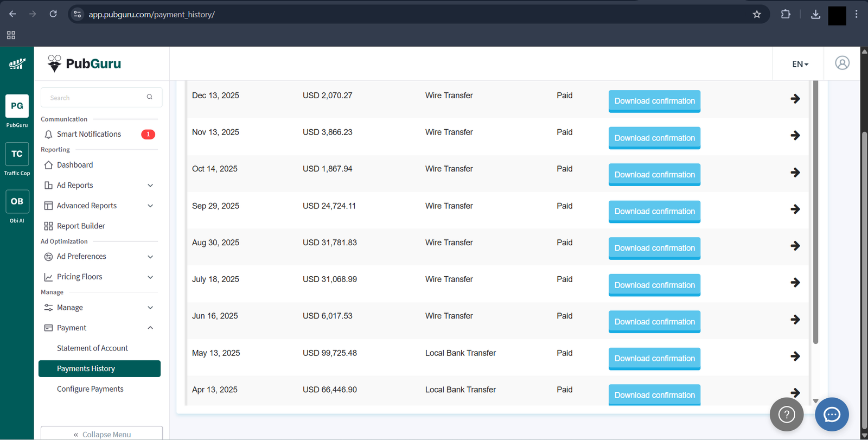Open Obi AI OB app icon
Screen dimensions: 868x440
(x=17, y=201)
